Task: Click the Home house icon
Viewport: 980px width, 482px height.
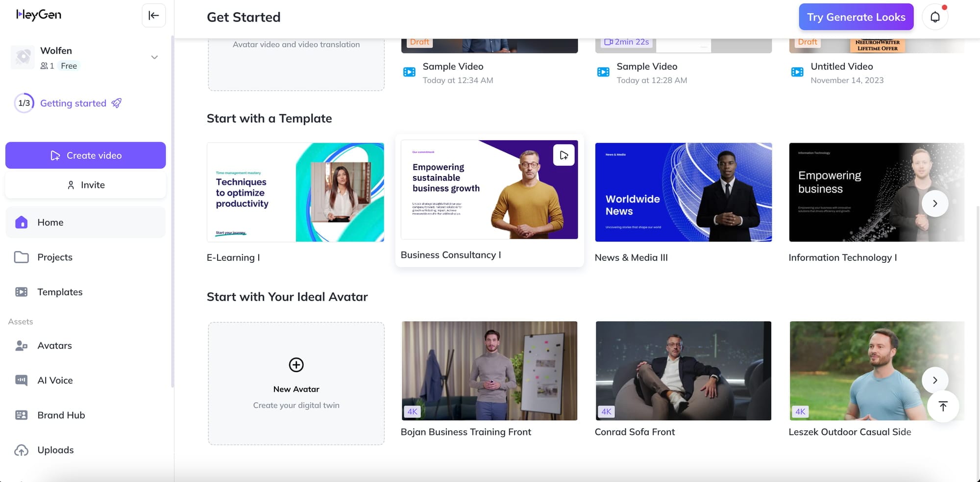Action: (x=21, y=222)
